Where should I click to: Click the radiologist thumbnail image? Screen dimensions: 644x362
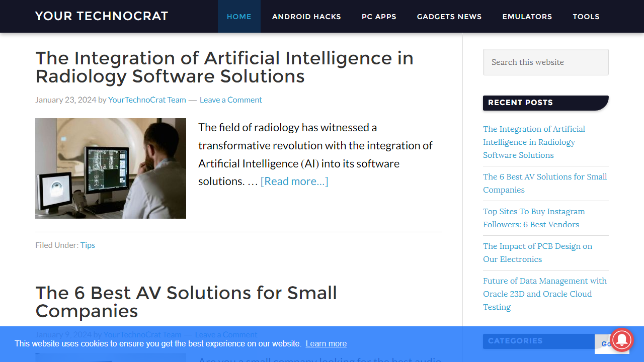point(111,168)
